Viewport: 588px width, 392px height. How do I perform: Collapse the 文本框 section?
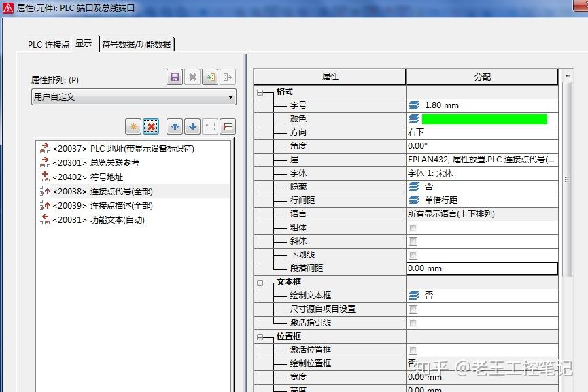pyautogui.click(x=260, y=282)
